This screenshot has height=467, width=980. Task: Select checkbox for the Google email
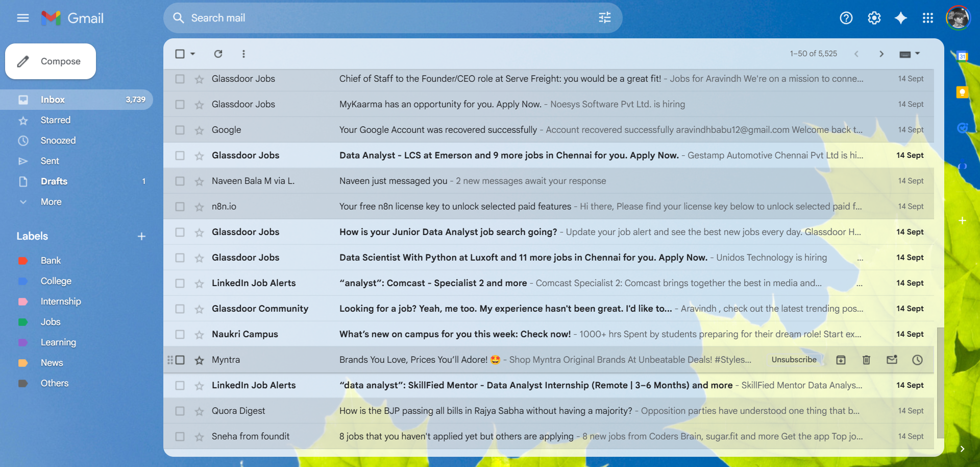click(x=180, y=130)
